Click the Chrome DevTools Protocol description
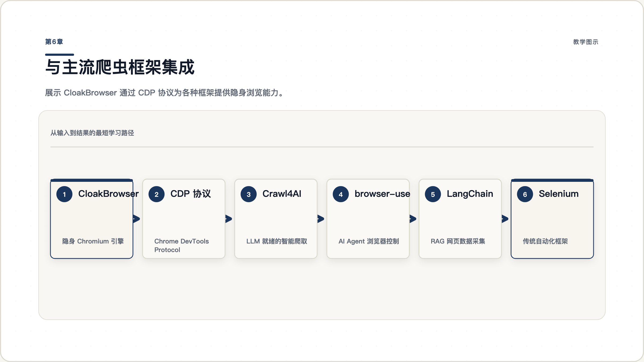Viewport: 644px width, 362px height. pos(181,245)
